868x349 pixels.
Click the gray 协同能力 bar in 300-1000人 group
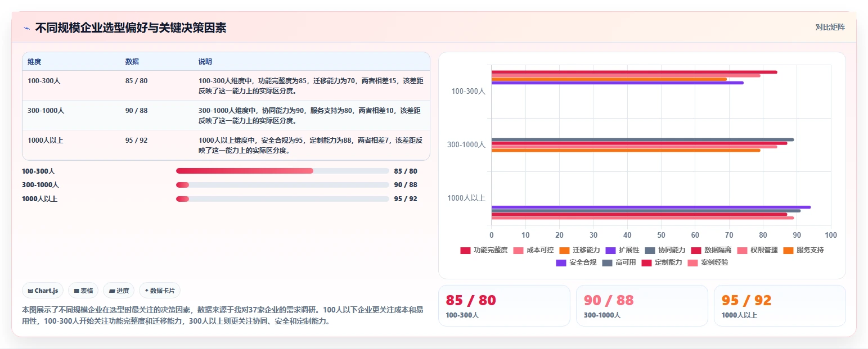642,139
